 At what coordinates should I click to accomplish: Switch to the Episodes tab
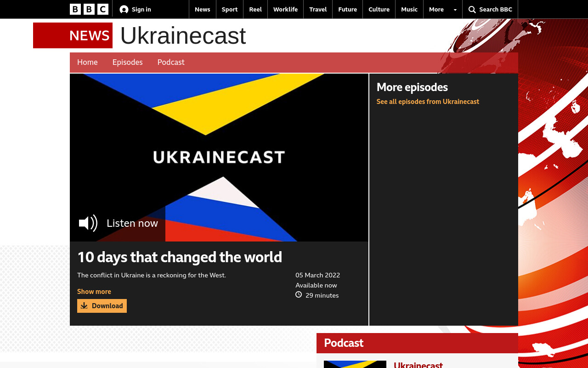pyautogui.click(x=128, y=63)
